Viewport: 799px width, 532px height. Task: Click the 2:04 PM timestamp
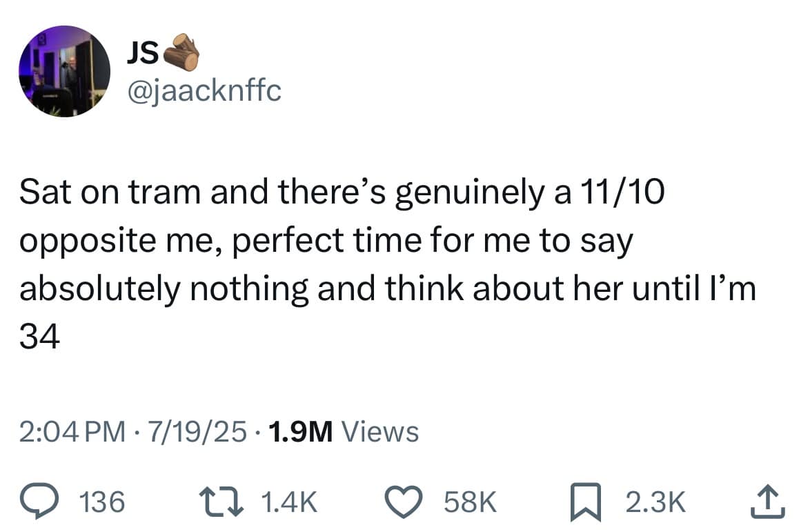72,432
